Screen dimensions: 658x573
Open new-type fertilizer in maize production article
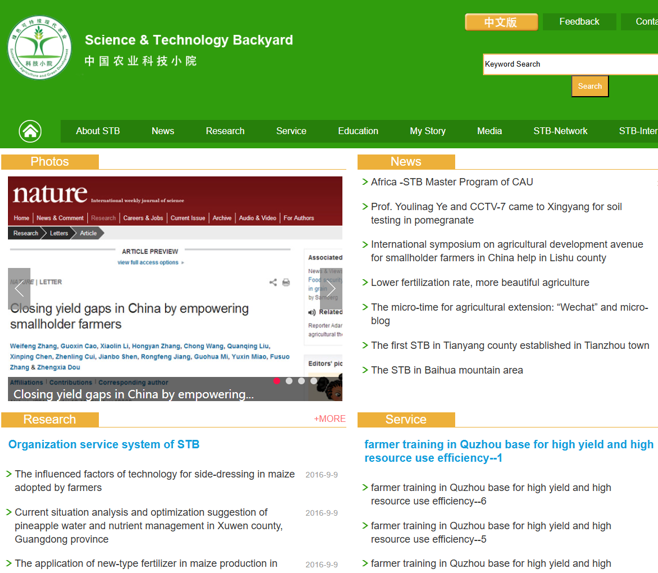point(146,563)
